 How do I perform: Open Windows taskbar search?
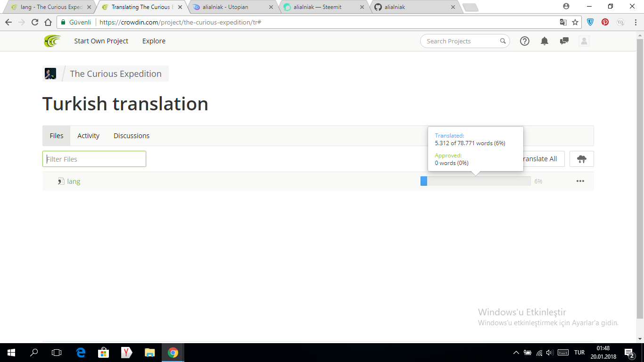tap(34, 353)
